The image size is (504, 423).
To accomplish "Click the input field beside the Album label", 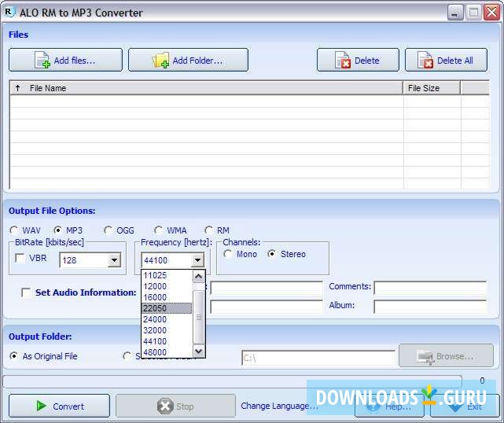I will (430, 307).
